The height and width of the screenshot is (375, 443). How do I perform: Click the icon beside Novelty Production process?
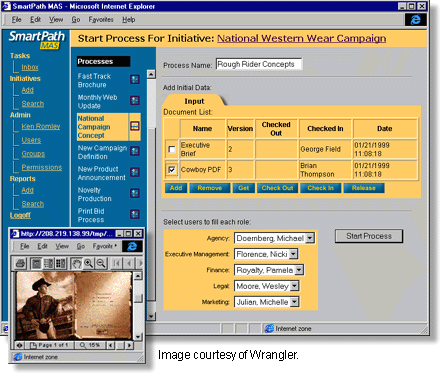[x=135, y=193]
